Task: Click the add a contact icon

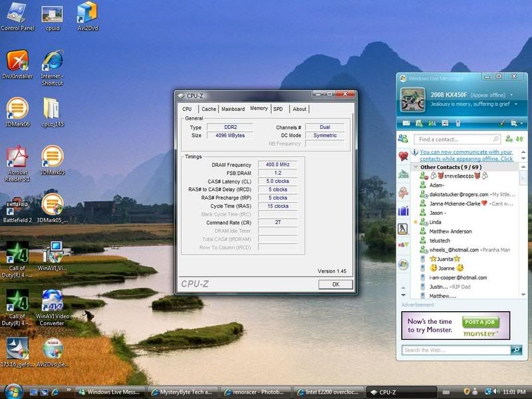Action: click(x=509, y=139)
